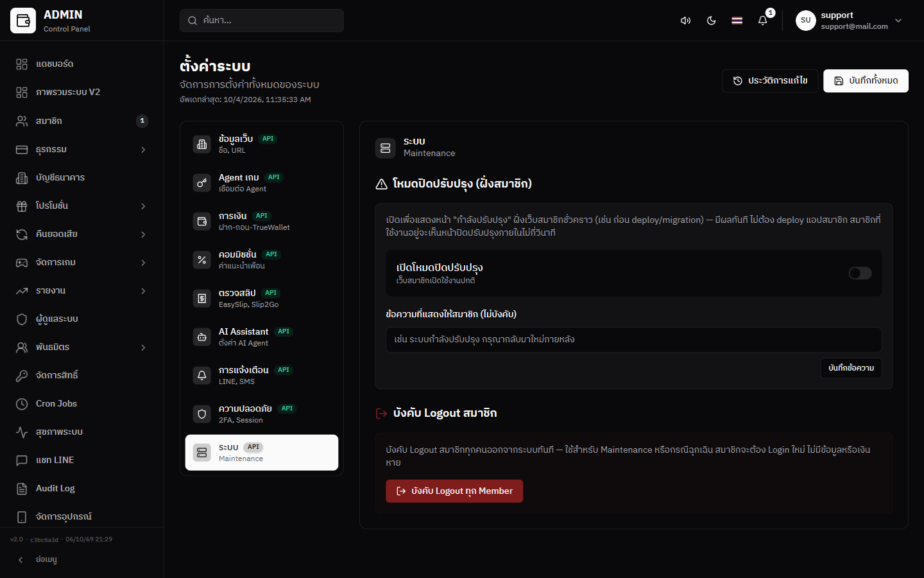Screen dimensions: 924x578
Task: Open จัดการสิทธิ์ permissions menu
Action: [x=82, y=376]
